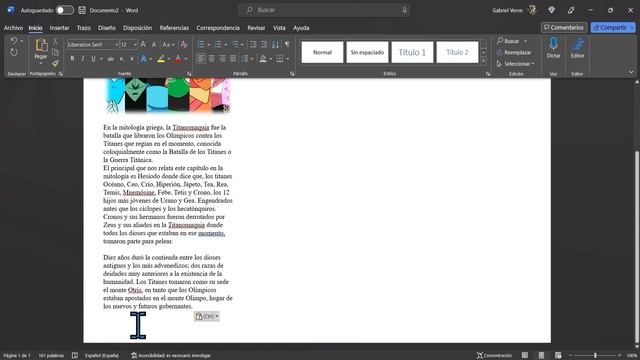Click the Sort A-Z icon

[276, 44]
